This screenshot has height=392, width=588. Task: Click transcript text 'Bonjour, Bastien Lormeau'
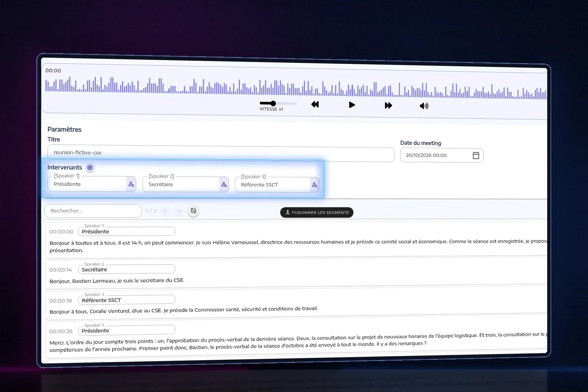(117, 281)
